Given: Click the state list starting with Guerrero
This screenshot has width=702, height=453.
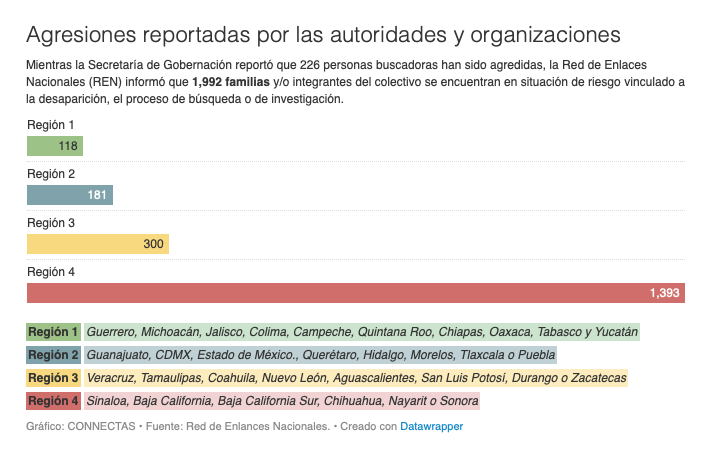Looking at the screenshot, I should [x=362, y=331].
